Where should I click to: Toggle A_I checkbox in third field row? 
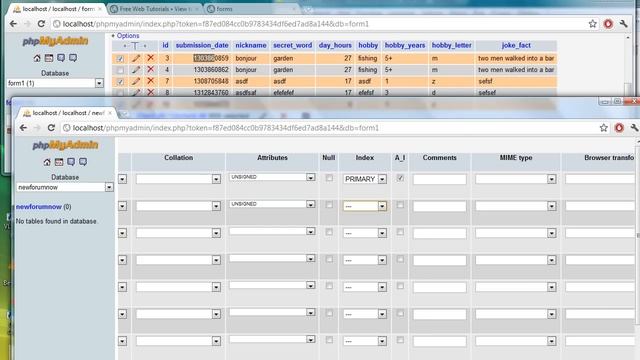400,232
